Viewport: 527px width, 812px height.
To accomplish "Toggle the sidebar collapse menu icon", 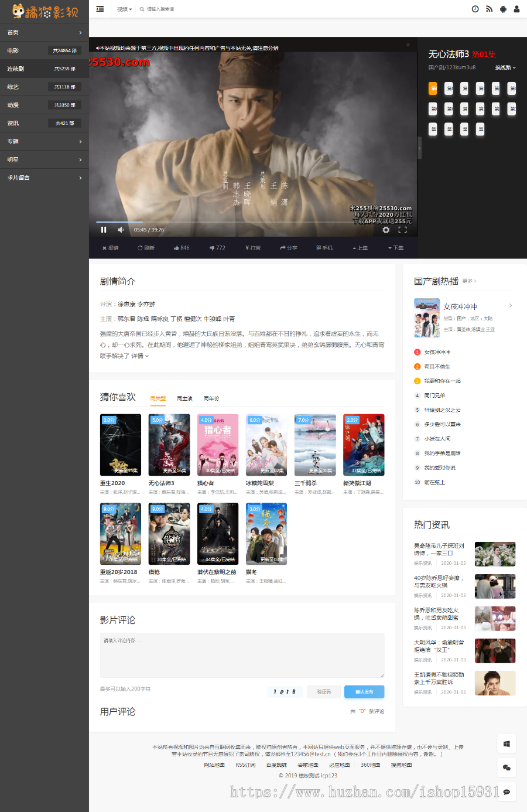I will point(100,9).
